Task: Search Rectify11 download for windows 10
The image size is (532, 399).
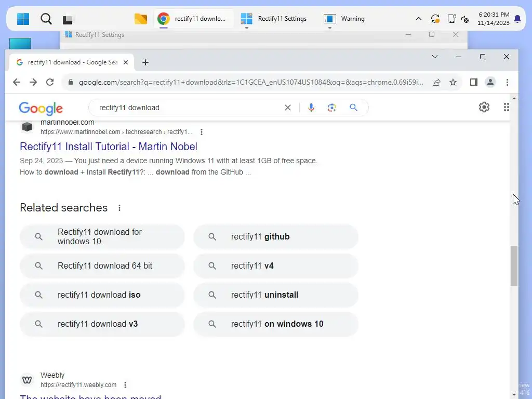Action: click(x=102, y=237)
